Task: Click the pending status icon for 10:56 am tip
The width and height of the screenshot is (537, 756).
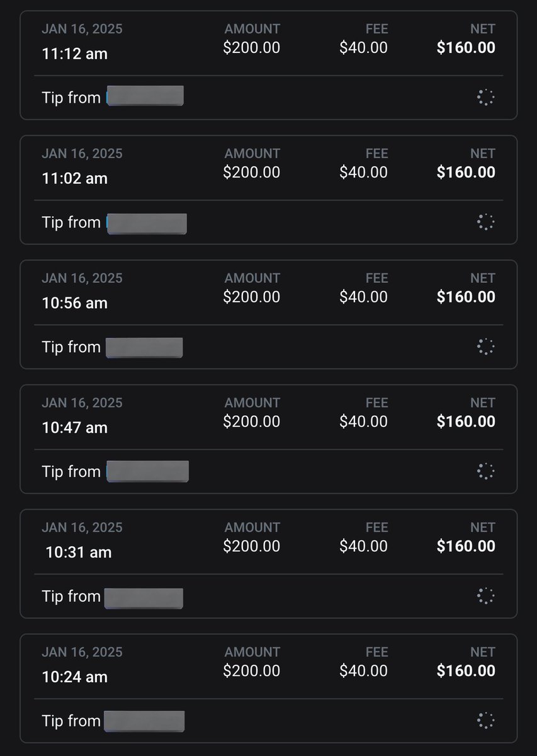Action: [x=486, y=346]
